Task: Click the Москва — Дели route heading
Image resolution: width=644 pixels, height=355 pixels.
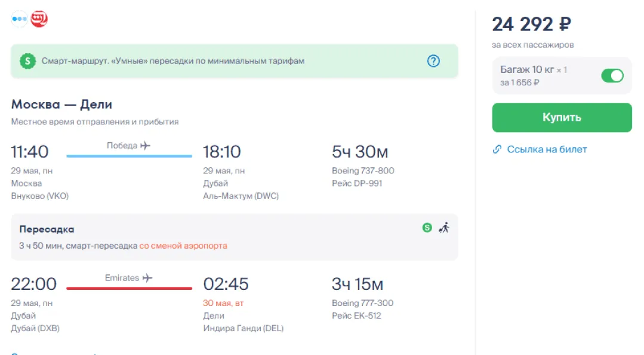Action: 61,105
